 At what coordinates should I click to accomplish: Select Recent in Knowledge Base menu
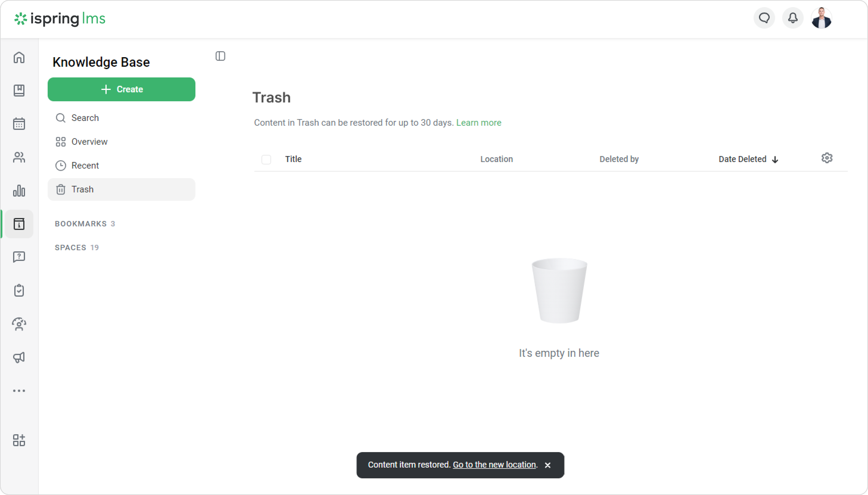85,166
